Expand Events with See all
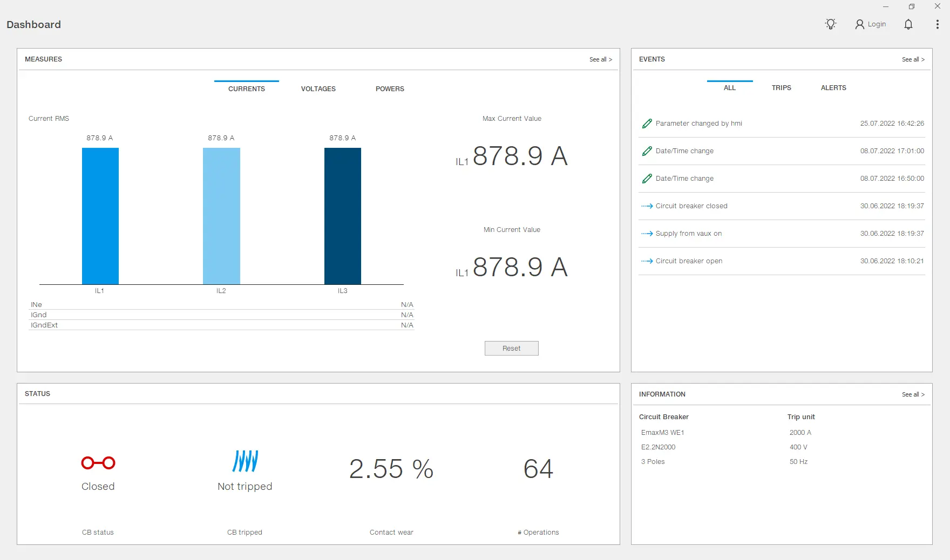950x560 pixels. [913, 59]
